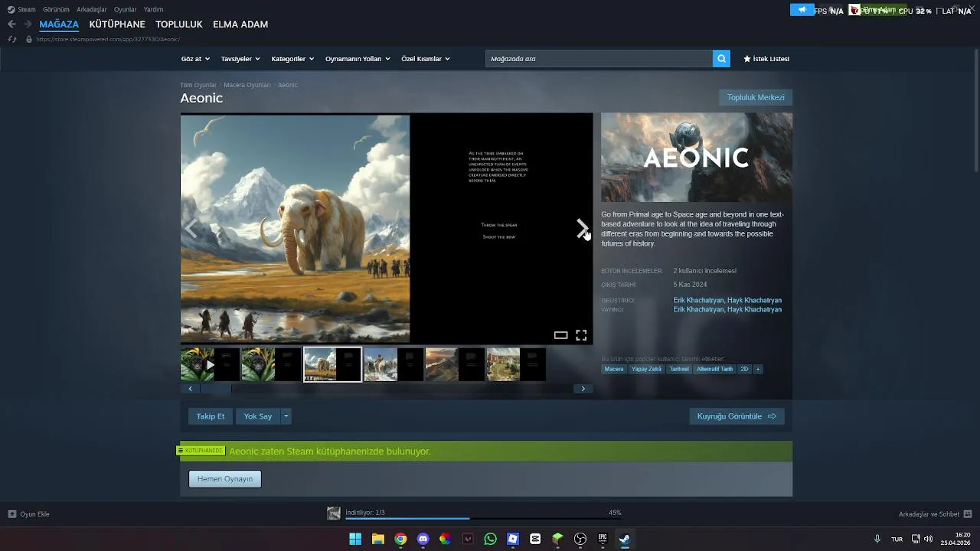
Task: Open OBS Studio from taskbar
Action: pos(580,539)
